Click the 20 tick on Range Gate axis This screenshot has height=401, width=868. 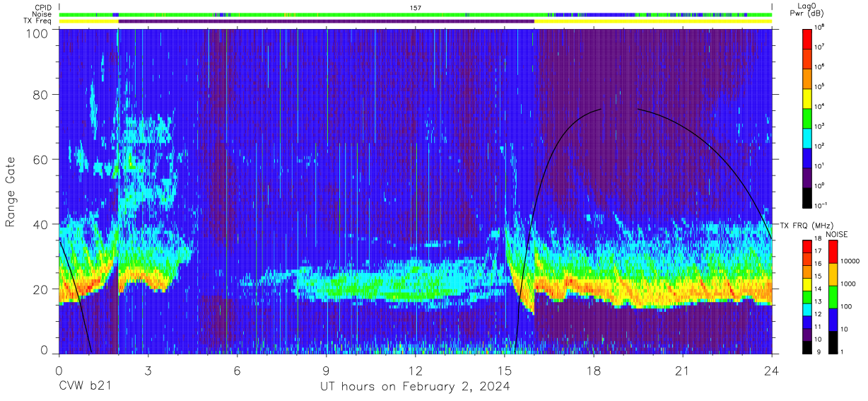tap(40, 289)
